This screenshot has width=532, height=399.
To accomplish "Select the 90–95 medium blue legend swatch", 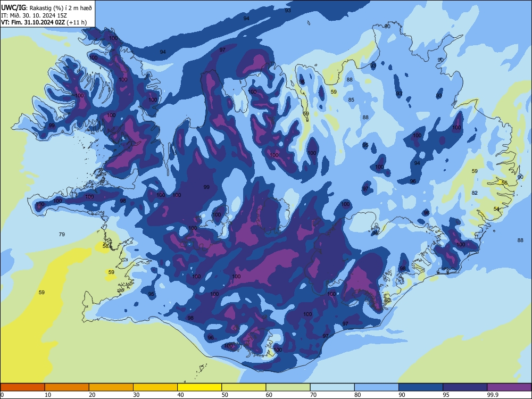I will (x=421, y=387).
